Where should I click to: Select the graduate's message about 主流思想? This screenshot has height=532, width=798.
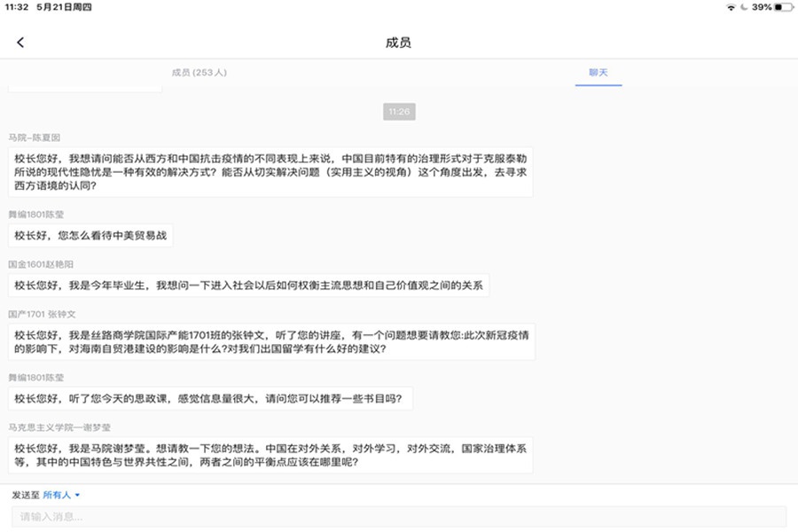(248, 286)
